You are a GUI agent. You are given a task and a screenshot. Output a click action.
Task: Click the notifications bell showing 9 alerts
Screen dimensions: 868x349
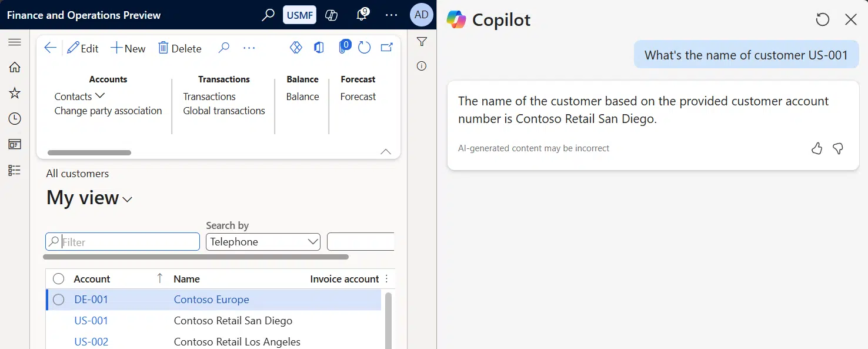pos(362,15)
